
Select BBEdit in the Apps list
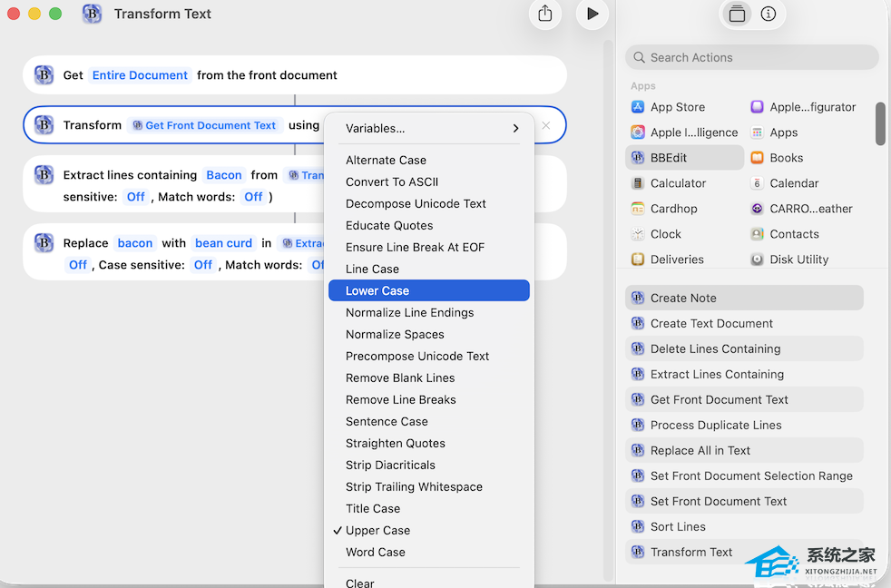coord(685,158)
